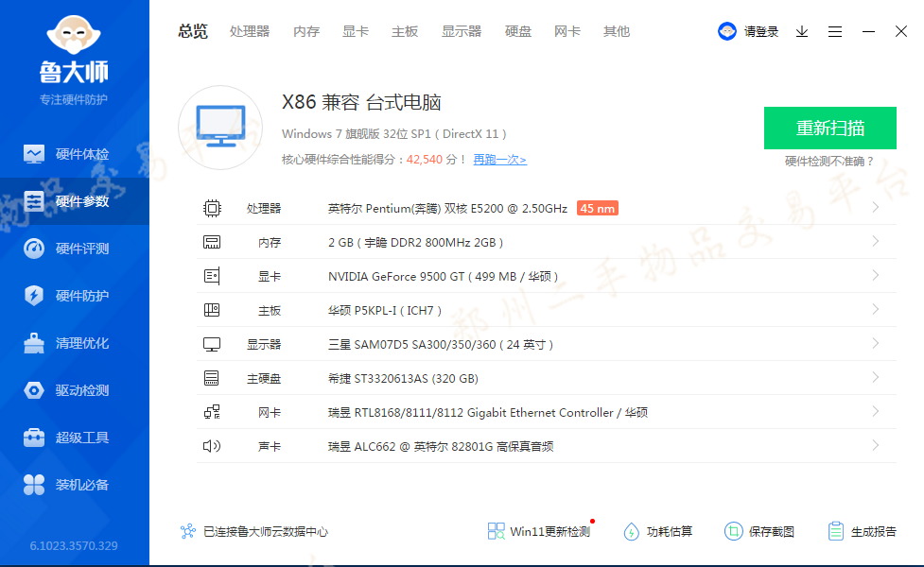924x567 pixels.
Task: Click the display monitor row icon
Action: [x=212, y=344]
